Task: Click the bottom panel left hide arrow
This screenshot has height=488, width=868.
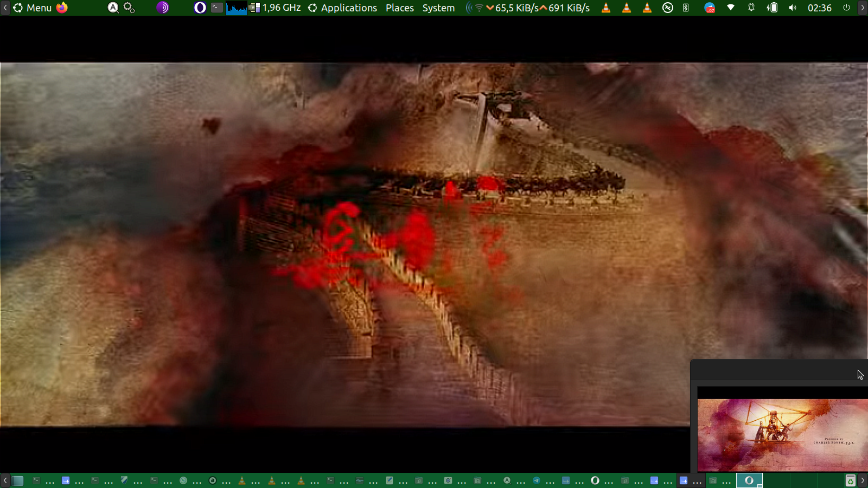Action: click(5, 480)
